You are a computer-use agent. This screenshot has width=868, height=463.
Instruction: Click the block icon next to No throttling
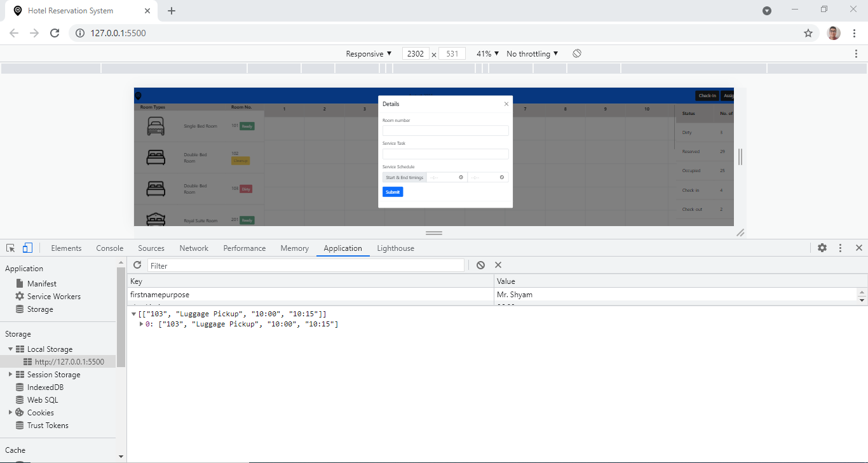pos(576,53)
